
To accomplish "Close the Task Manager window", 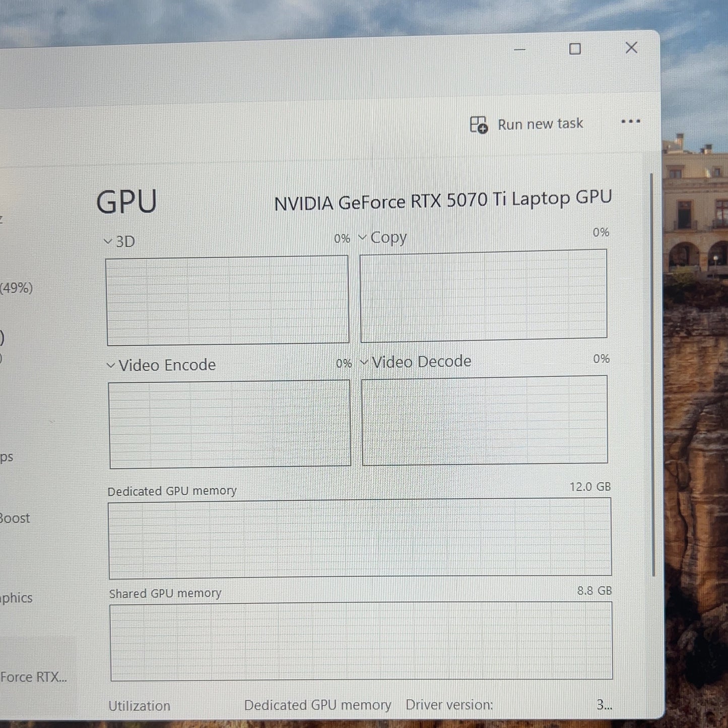I will point(631,48).
